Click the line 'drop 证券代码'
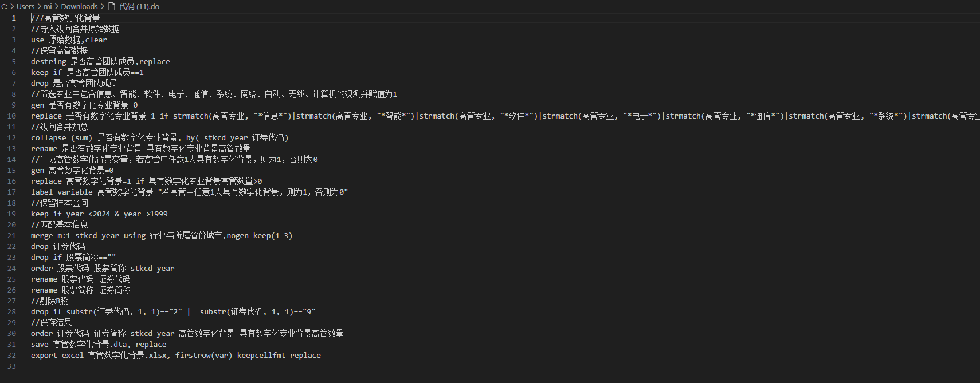Screen dimensions: 980x383 click(58, 246)
